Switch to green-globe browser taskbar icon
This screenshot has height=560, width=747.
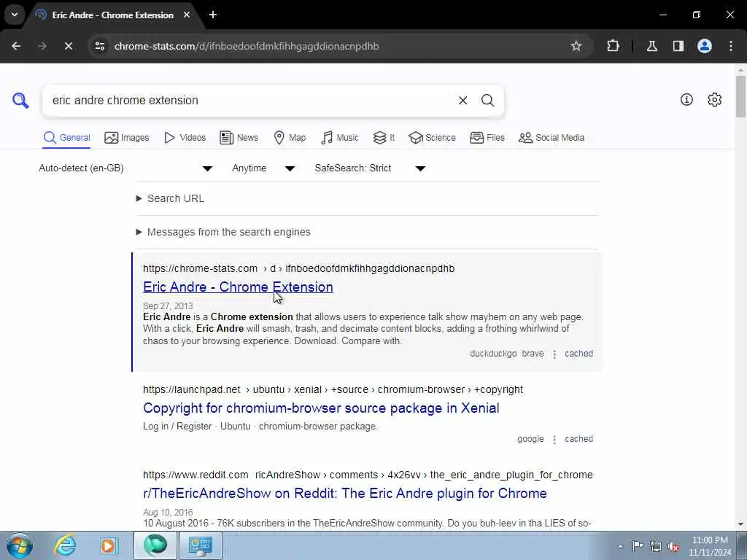tap(155, 545)
